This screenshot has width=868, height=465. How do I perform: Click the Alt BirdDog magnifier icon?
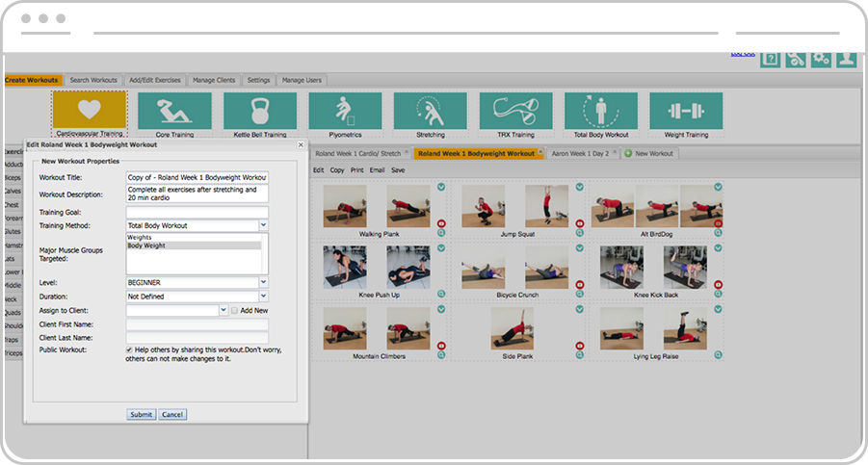click(x=718, y=233)
